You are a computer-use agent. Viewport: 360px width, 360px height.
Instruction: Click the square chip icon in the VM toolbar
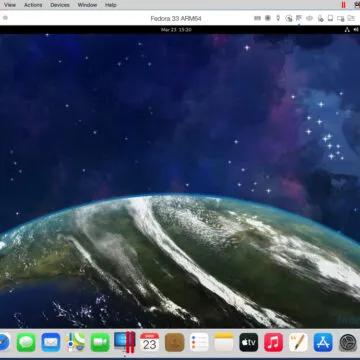point(268,18)
